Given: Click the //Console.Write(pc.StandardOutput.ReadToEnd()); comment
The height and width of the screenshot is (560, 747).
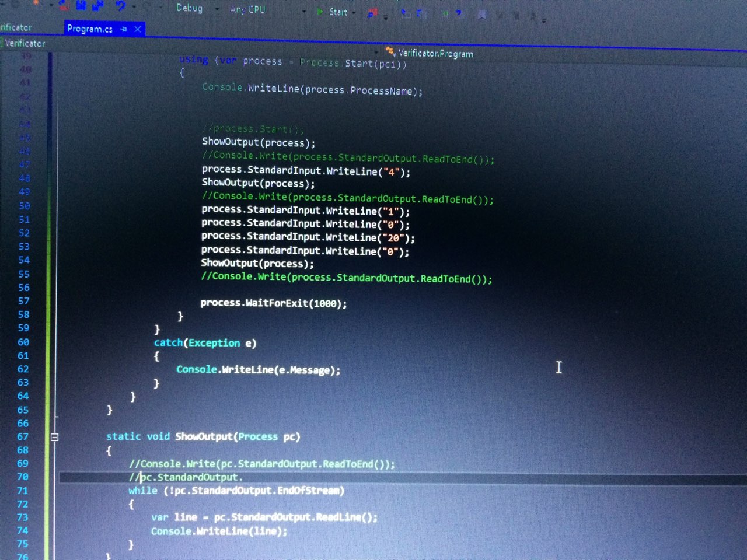Looking at the screenshot, I should pos(261,464).
